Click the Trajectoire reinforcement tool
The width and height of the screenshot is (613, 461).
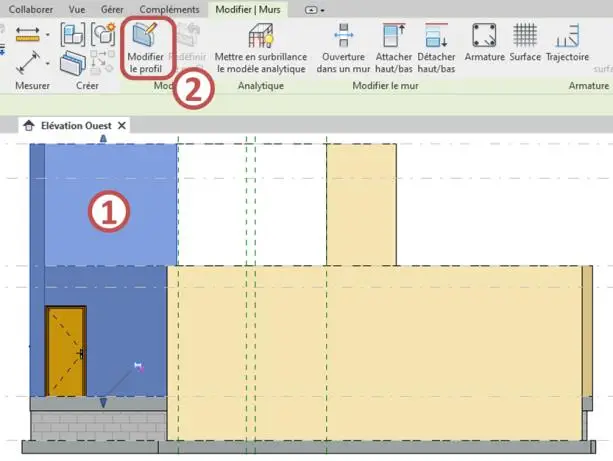[567, 42]
